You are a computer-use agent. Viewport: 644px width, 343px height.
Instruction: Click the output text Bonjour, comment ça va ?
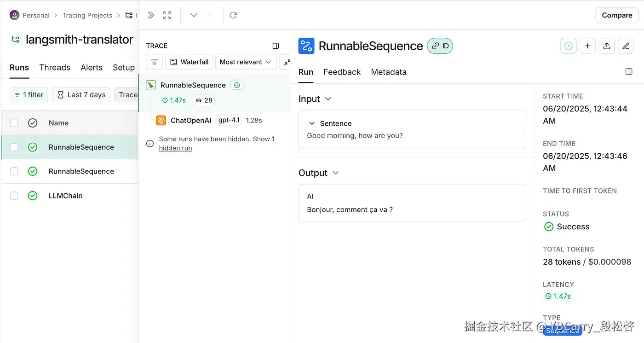[350, 209]
